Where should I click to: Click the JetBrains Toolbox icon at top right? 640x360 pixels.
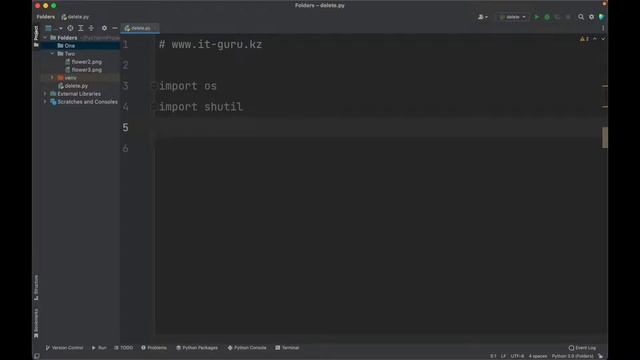tap(602, 17)
